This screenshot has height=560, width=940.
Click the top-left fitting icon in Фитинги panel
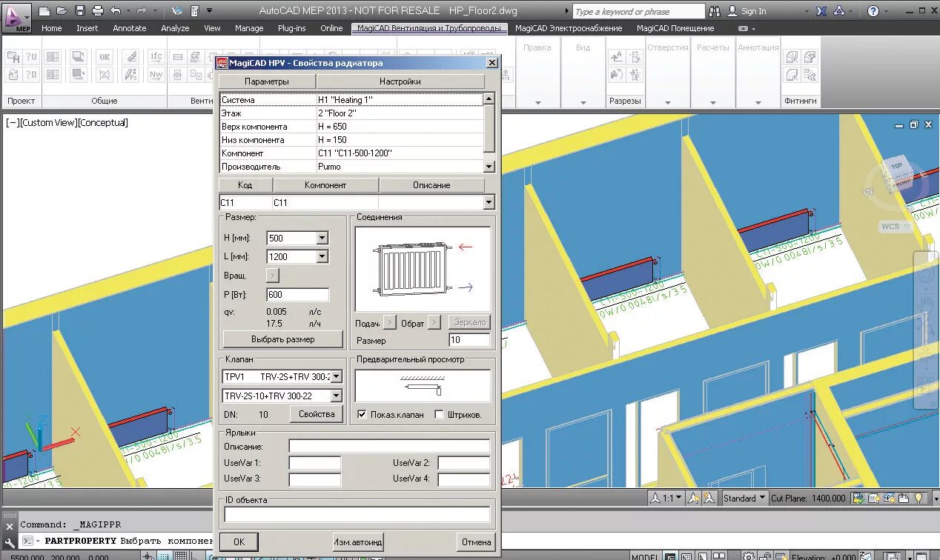click(792, 57)
